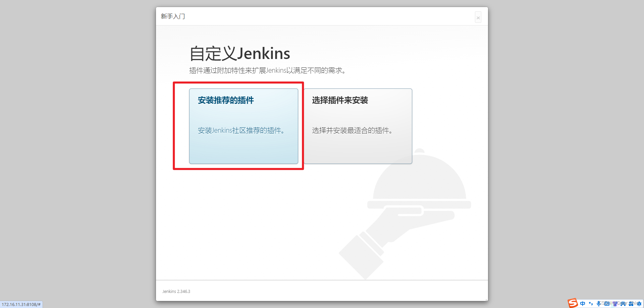Open the Sogou skin (shirt) icon
The height and width of the screenshot is (308, 644).
[x=615, y=303]
